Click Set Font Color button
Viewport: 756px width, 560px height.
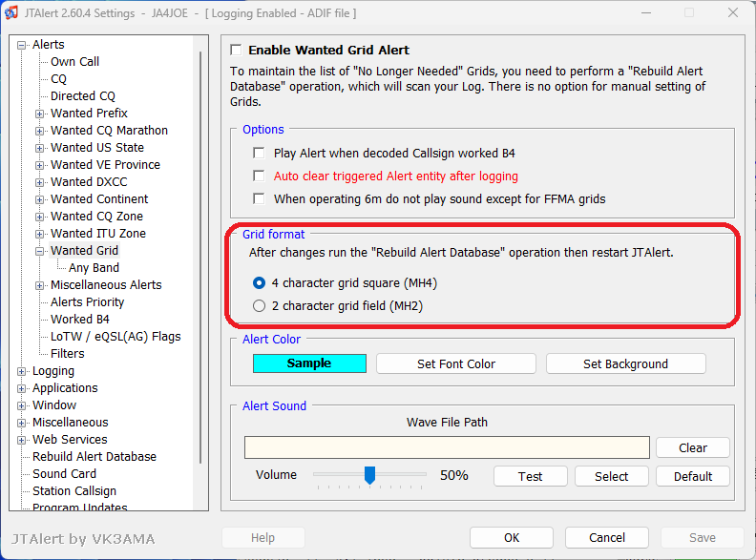point(456,363)
